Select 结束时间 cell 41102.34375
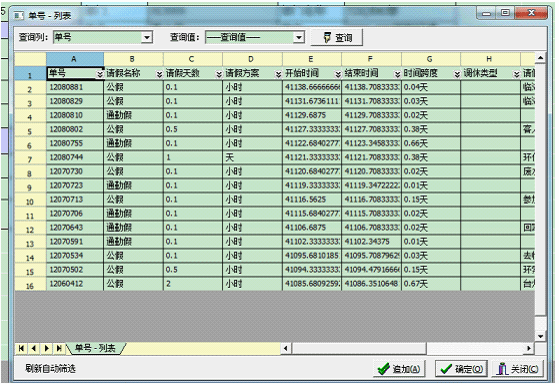The width and height of the screenshot is (559, 384). coord(371,242)
